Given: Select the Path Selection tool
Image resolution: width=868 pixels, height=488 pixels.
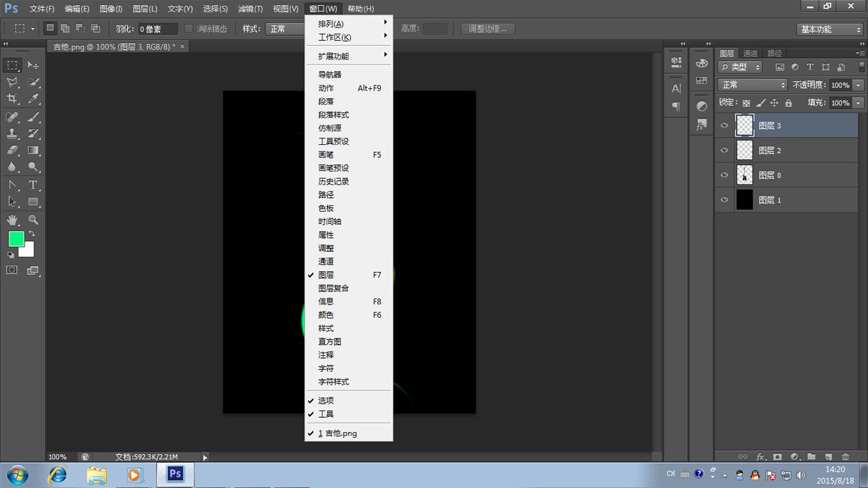Looking at the screenshot, I should 13,202.
